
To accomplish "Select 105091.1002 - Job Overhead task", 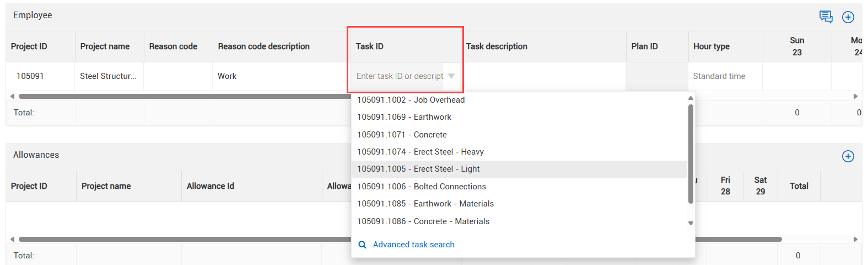I will 411,100.
